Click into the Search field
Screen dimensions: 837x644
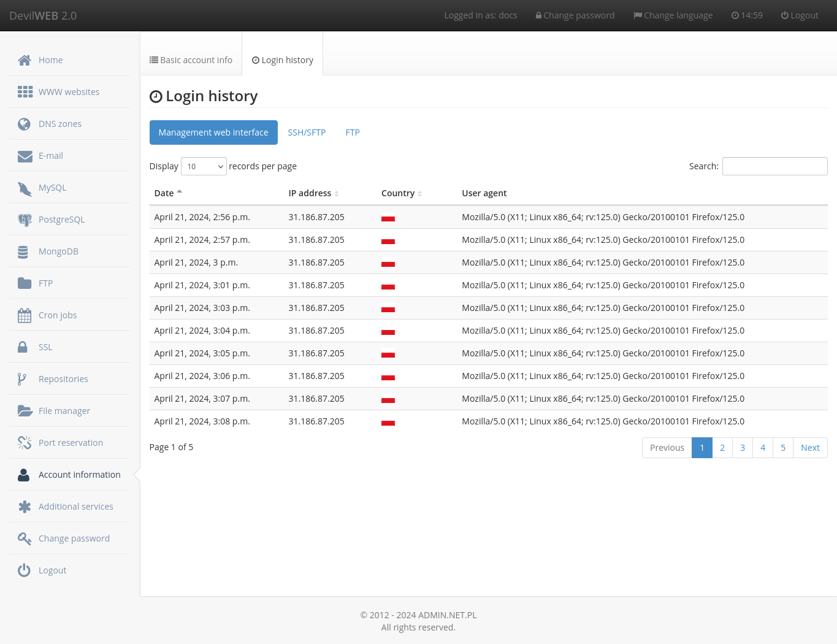[774, 166]
